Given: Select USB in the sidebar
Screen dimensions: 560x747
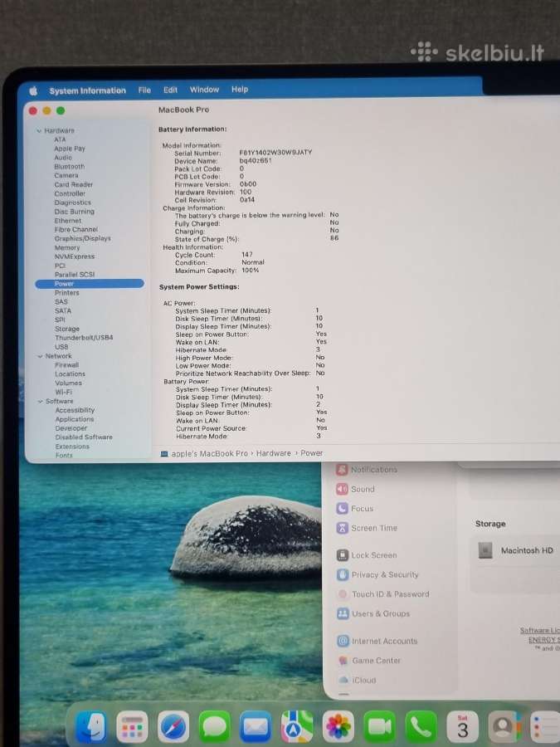Looking at the screenshot, I should pos(61,347).
